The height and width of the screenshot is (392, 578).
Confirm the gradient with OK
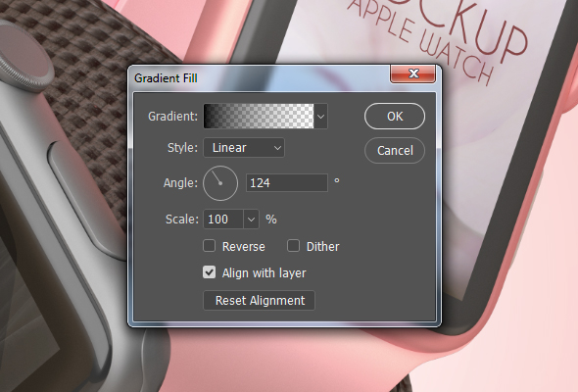point(395,117)
